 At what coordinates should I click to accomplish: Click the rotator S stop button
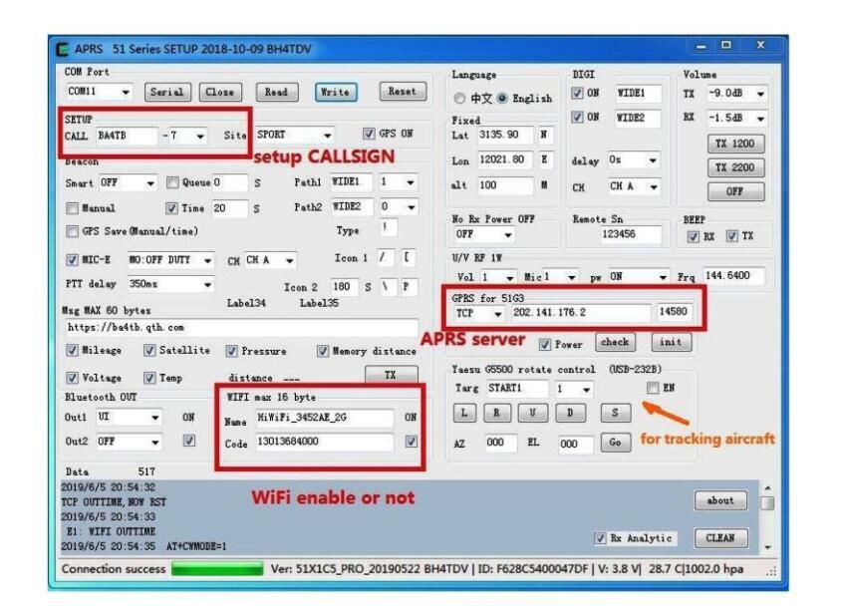tap(615, 414)
